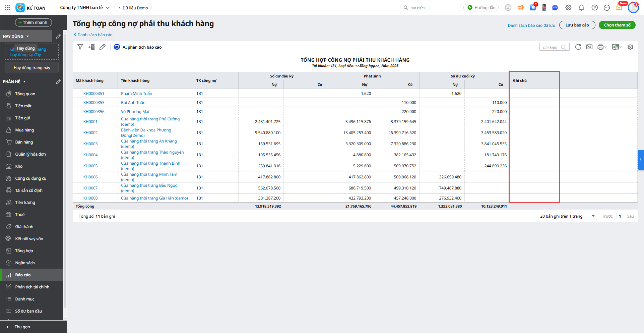Open the app grid launcher icon
Image resolution: width=644 pixels, height=333 pixels.
(x=7, y=7)
